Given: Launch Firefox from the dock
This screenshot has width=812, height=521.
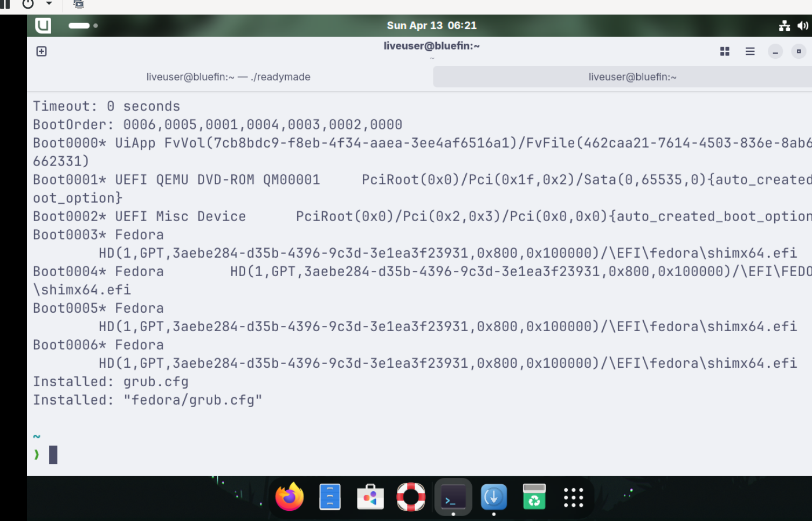Looking at the screenshot, I should (290, 497).
